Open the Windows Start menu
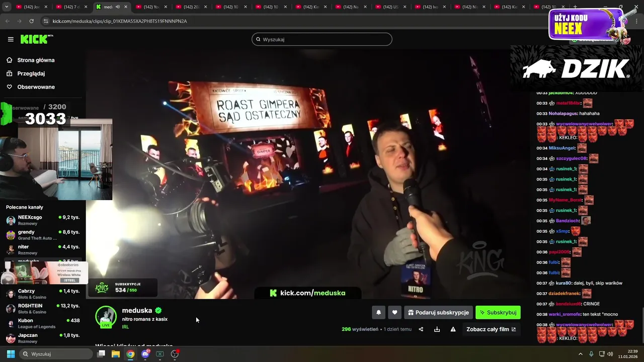Viewport: 644px width, 362px height. (11, 354)
